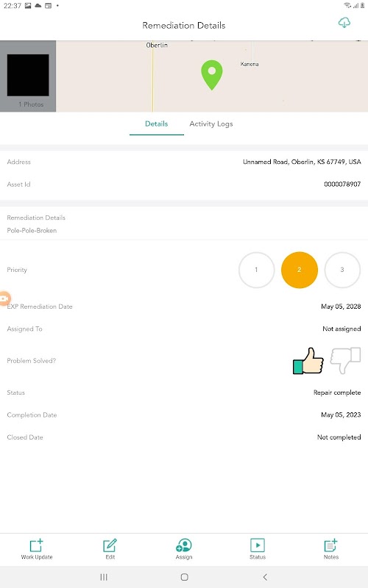Viewport: 368px width, 588px height.
Task: Tap the Android back navigation button
Action: 265,577
